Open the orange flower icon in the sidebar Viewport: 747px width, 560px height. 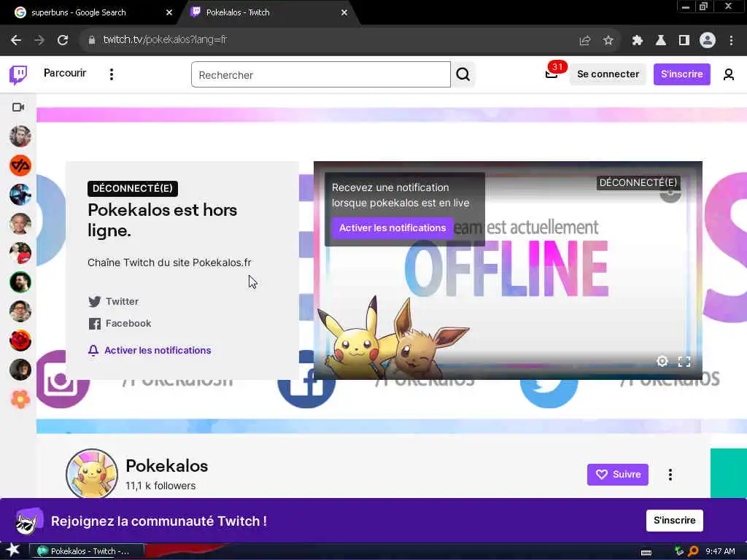point(20,399)
